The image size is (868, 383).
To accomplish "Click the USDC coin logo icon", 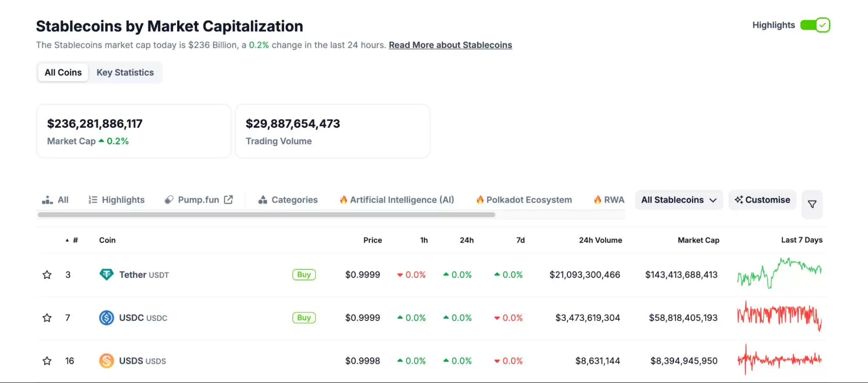I will pos(106,318).
